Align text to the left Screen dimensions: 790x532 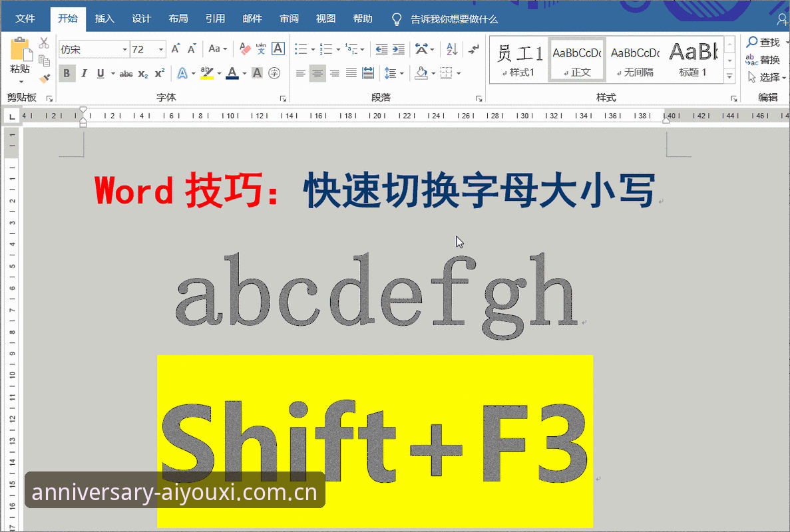tap(301, 74)
